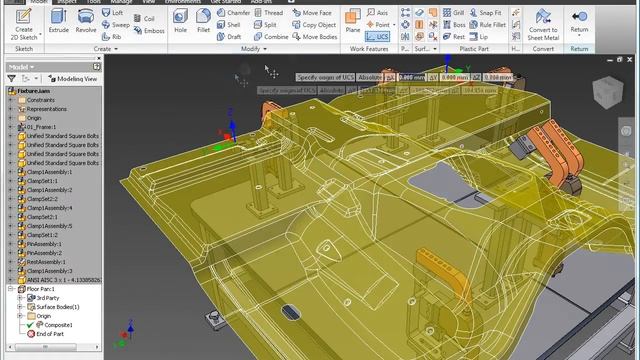640x360 pixels.
Task: Click the UCS X coordinate field
Action: point(411,77)
